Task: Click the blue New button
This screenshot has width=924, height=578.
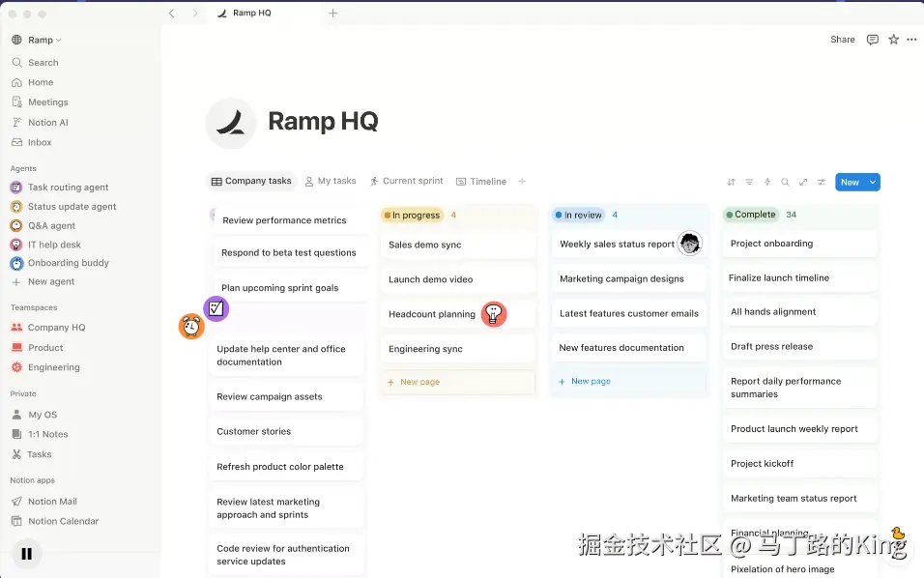Action: [x=850, y=182]
